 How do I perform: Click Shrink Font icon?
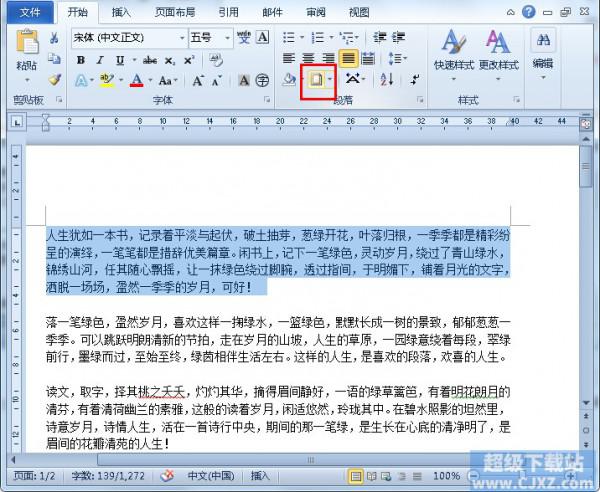click(x=217, y=81)
